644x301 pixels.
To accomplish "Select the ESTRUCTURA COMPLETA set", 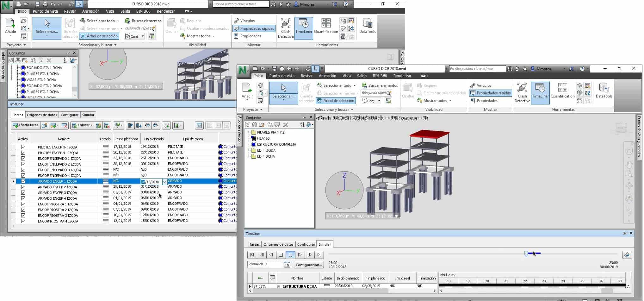I will coord(276,144).
